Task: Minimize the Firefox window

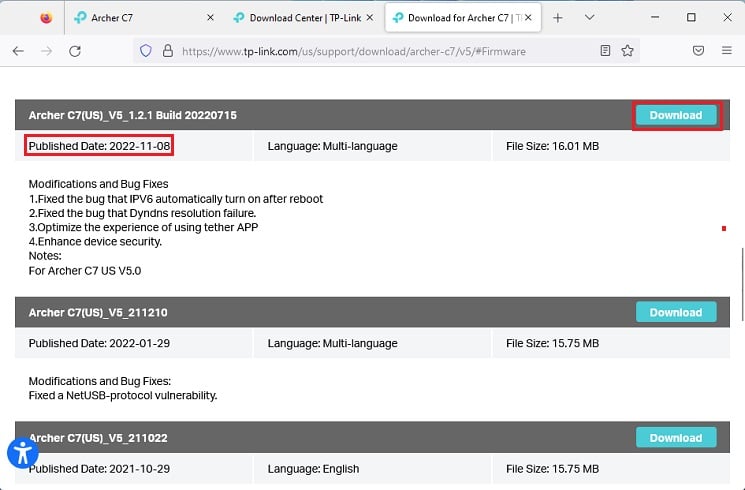Action: [x=655, y=18]
